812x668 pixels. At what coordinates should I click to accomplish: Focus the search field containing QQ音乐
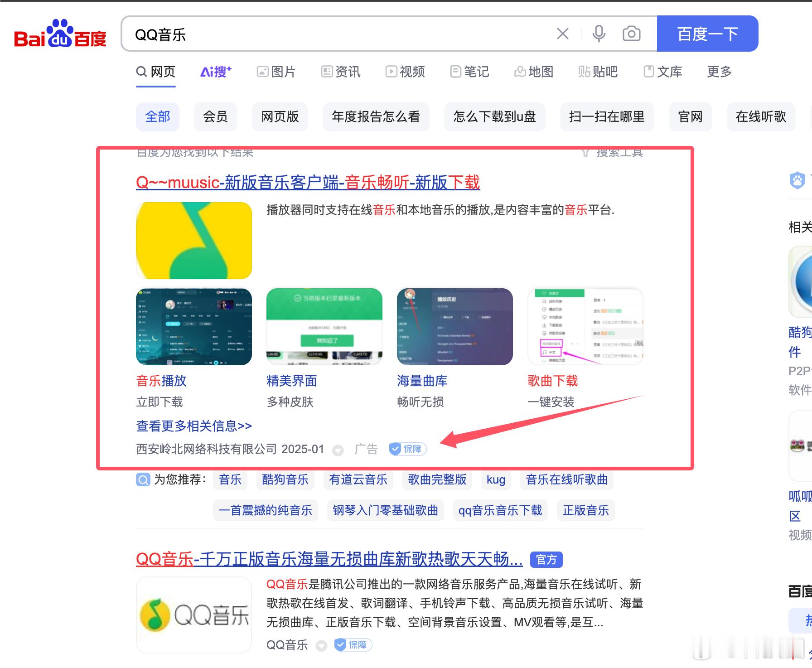point(335,34)
